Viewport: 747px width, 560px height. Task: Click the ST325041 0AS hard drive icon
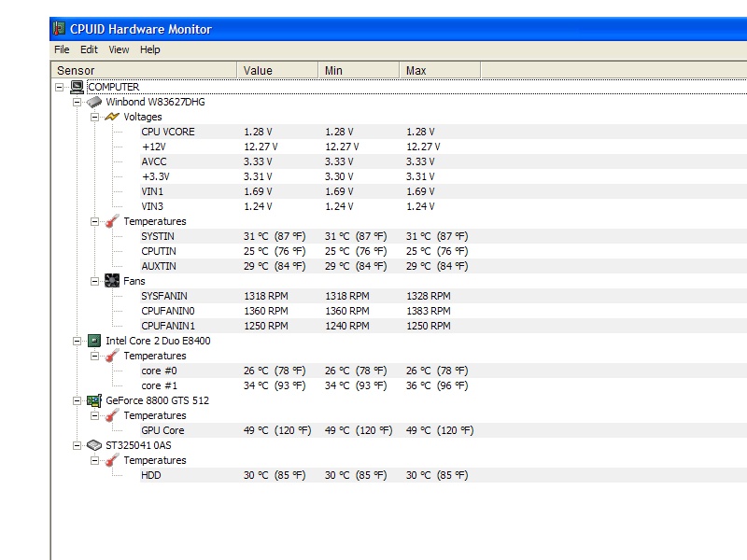click(94, 445)
